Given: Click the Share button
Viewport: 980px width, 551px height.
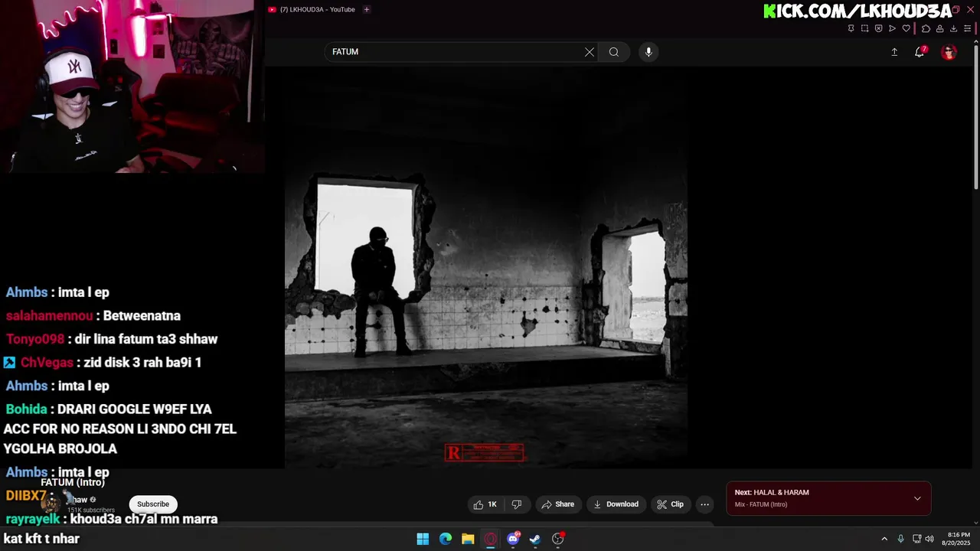Looking at the screenshot, I should coord(557,504).
